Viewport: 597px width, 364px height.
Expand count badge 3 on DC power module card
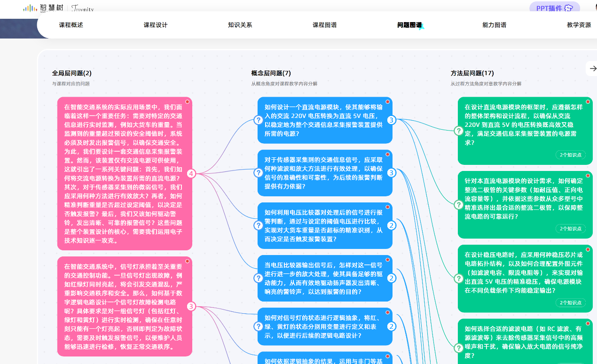click(391, 120)
